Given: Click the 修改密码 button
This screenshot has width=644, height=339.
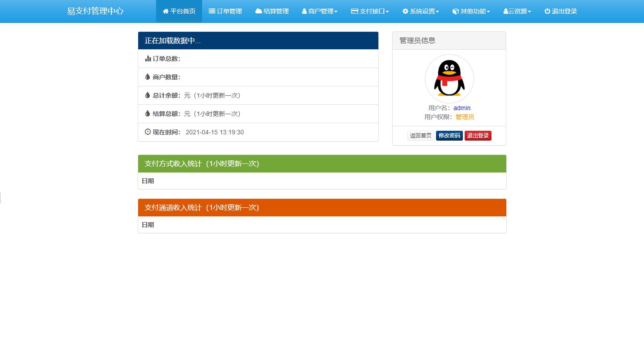Looking at the screenshot, I should (x=449, y=135).
